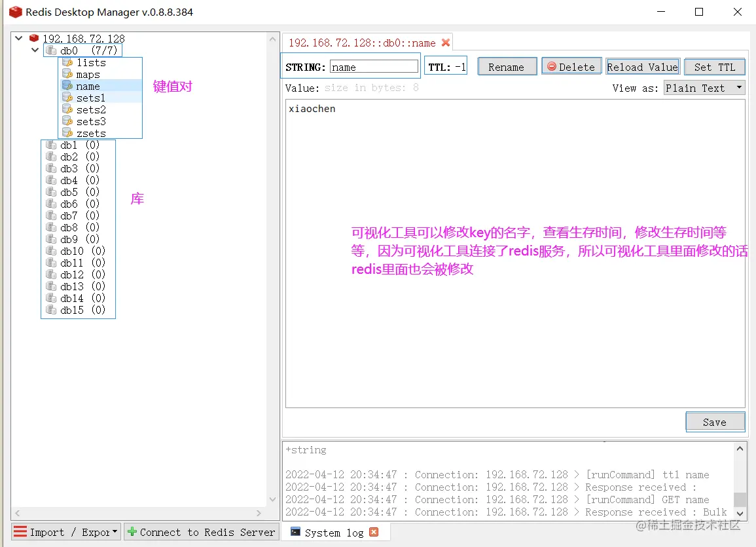The image size is (756, 547).
Task: Click the tree horizontal scroll left arrow
Action: (18, 513)
